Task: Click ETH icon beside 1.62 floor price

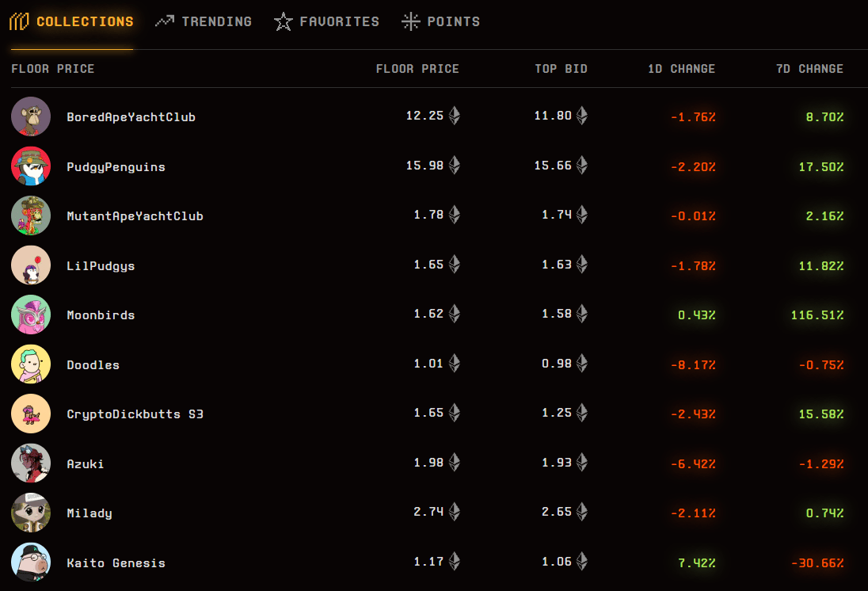Action: (x=455, y=314)
